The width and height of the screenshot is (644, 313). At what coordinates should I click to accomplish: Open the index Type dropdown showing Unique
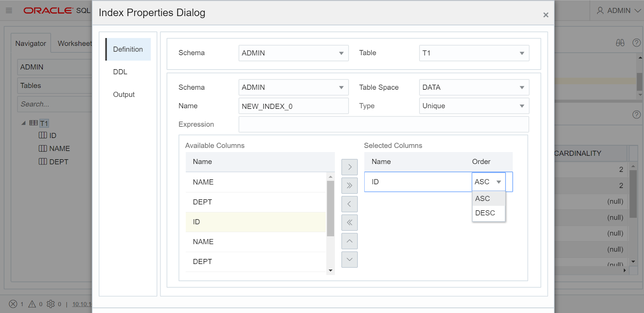pyautogui.click(x=474, y=106)
